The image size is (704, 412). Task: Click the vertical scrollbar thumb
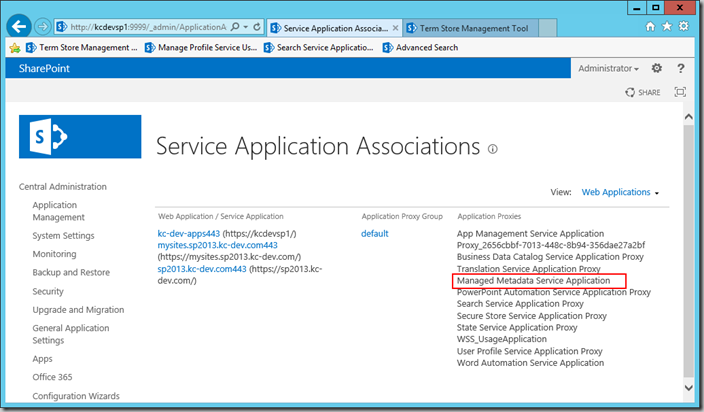pyautogui.click(x=688, y=251)
